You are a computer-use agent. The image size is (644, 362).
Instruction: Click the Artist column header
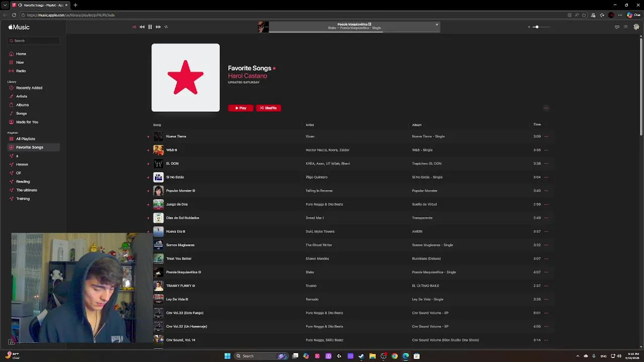click(x=310, y=125)
